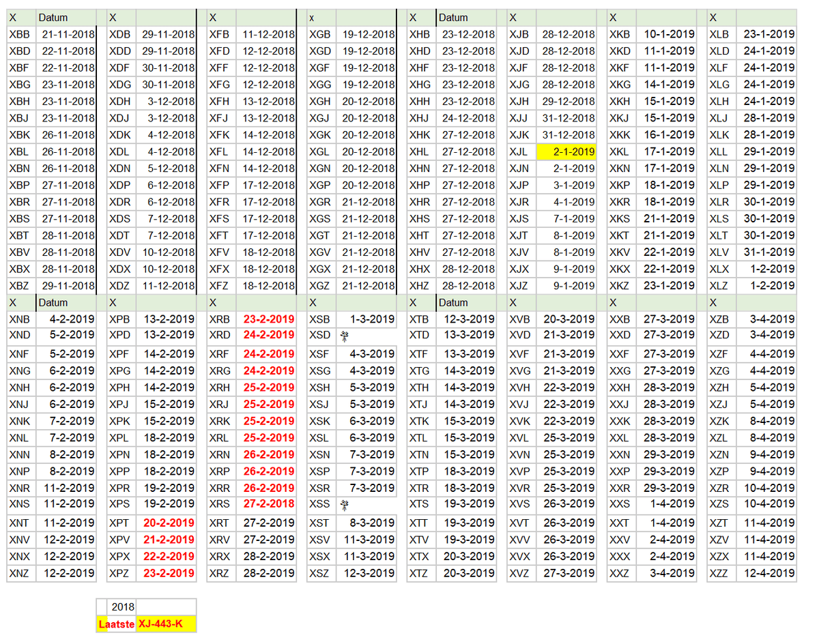
Task: Select the 12-4-2019 date cell
Action: [x=768, y=573]
